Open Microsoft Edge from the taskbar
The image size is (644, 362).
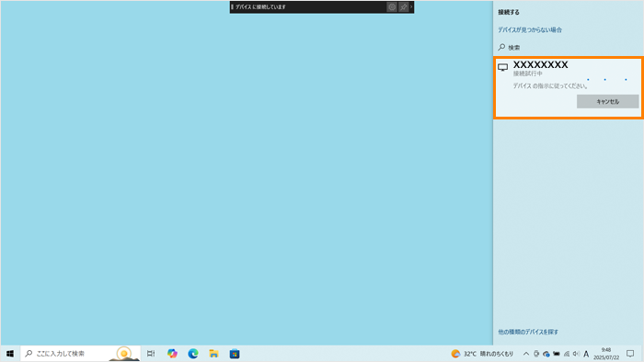(x=193, y=354)
